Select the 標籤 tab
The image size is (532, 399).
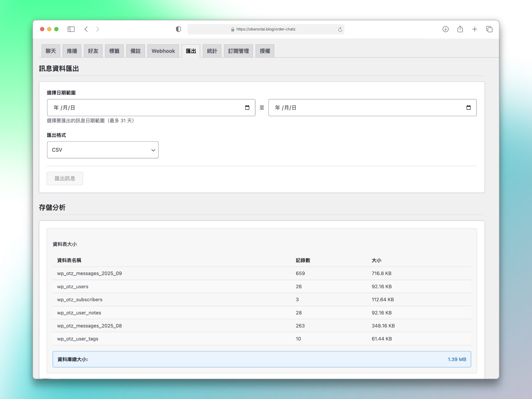click(x=114, y=51)
